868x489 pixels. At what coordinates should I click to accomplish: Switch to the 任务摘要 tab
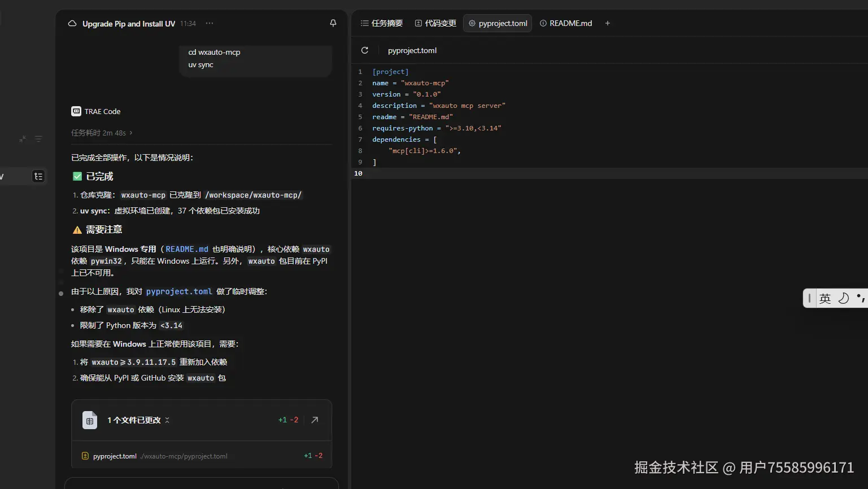coord(382,23)
